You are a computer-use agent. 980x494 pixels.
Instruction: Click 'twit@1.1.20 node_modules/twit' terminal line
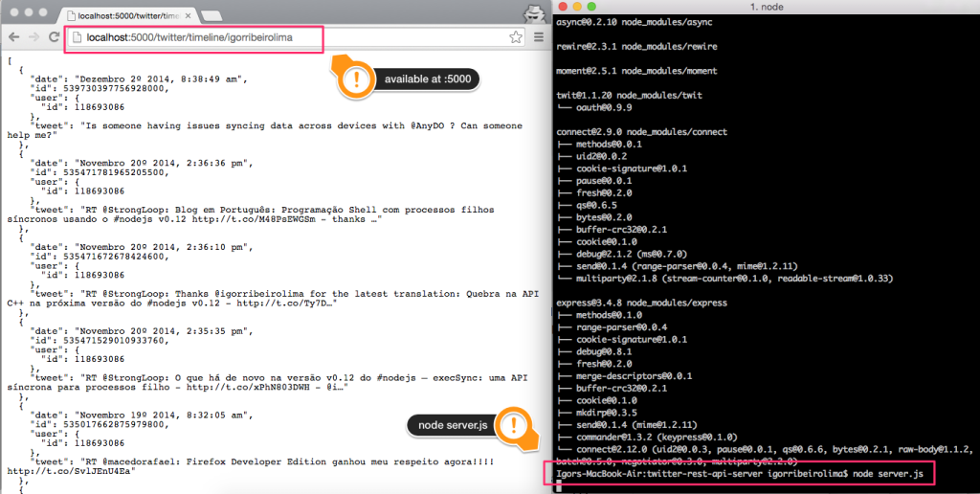pyautogui.click(x=629, y=95)
